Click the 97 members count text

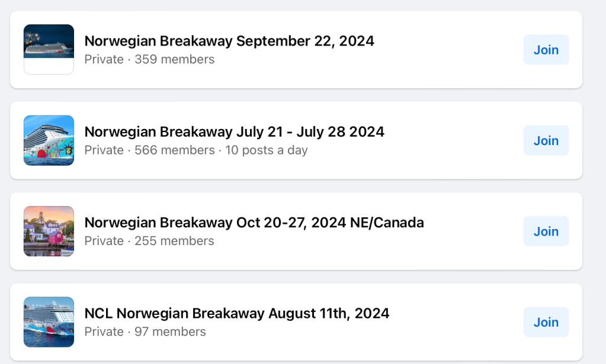[170, 331]
